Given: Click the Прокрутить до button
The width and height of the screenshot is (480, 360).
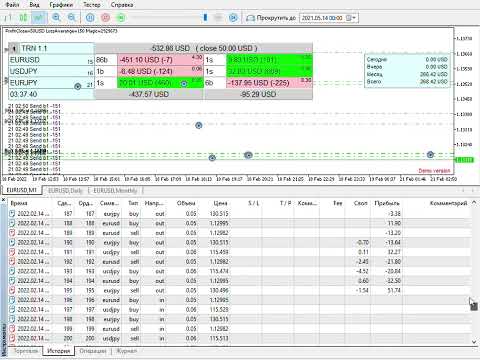Looking at the screenshot, I should [x=271, y=18].
